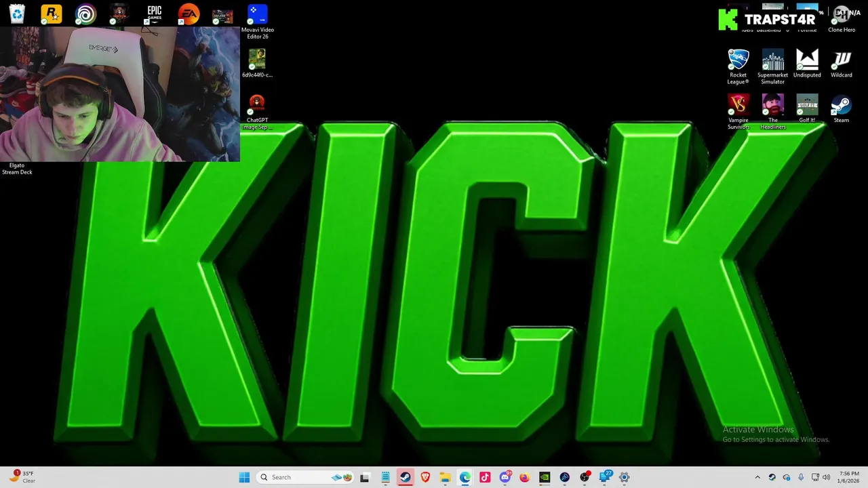
Task: Open the NVIDIA app taskbar icon
Action: click(x=545, y=477)
